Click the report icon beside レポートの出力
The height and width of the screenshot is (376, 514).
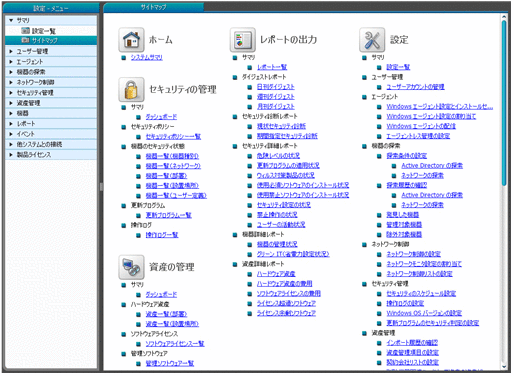243,40
